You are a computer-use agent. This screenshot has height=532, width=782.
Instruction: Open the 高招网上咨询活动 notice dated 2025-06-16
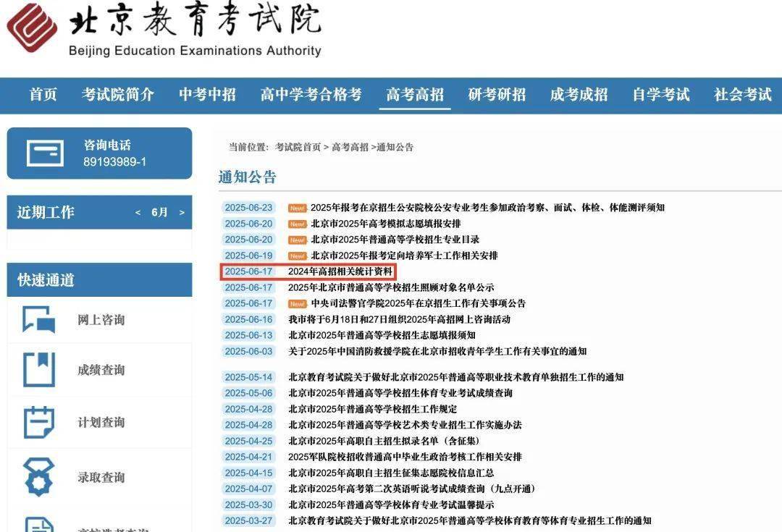pos(400,319)
